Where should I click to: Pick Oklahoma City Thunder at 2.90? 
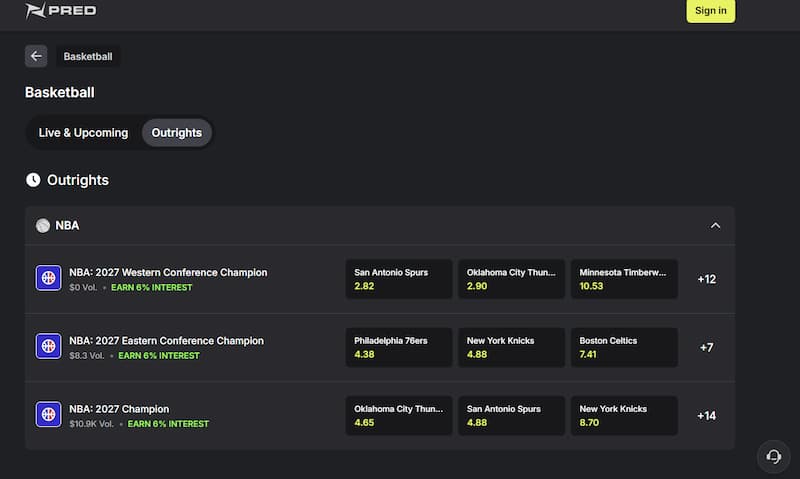(512, 279)
